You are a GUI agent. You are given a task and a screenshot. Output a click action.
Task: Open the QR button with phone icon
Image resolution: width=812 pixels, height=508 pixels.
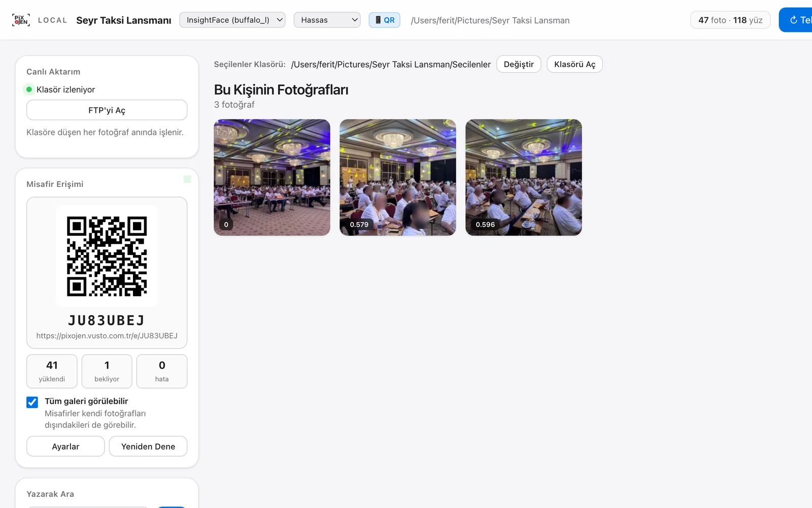(x=385, y=20)
